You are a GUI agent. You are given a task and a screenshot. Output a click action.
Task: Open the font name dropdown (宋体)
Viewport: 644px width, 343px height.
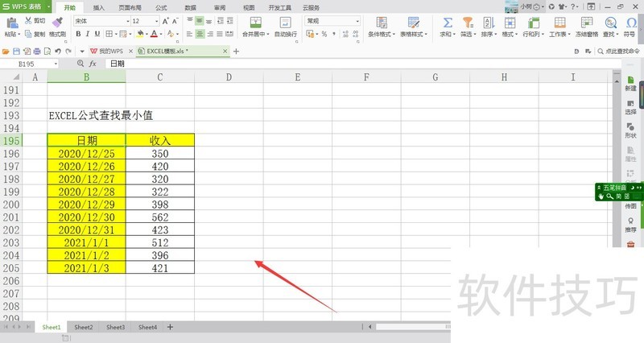[x=128, y=21]
